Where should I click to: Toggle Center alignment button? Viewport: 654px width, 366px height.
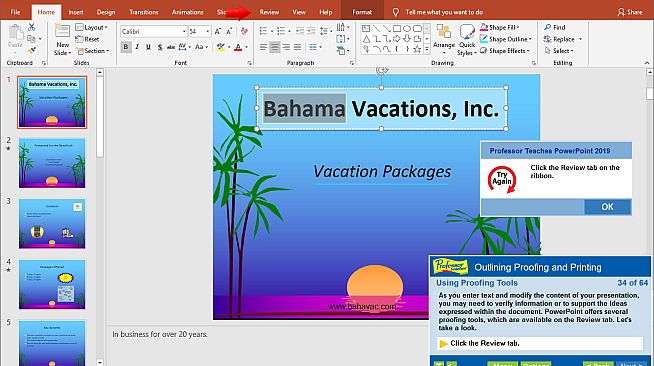[274, 47]
